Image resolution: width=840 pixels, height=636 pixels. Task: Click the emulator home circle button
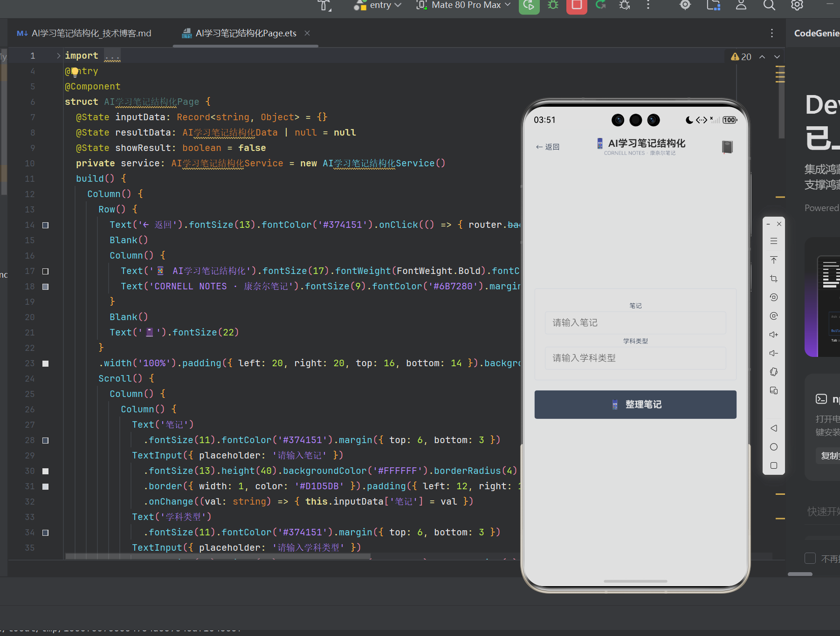774,447
